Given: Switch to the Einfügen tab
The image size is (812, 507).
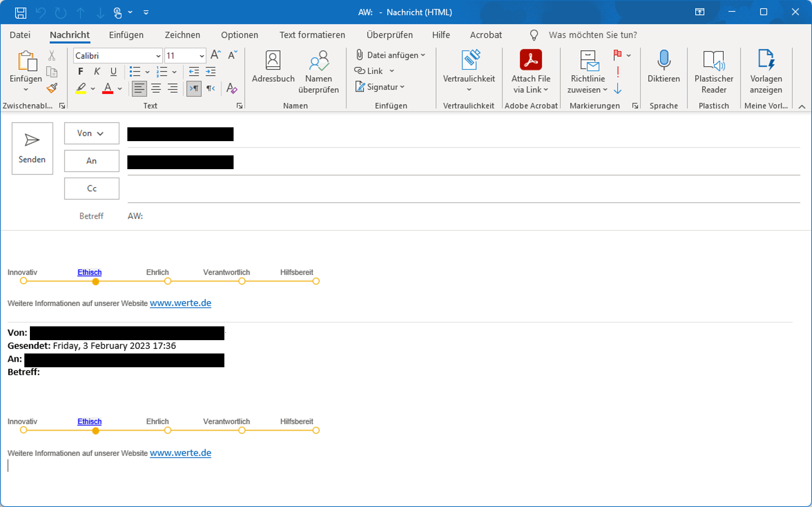Looking at the screenshot, I should click(x=126, y=35).
